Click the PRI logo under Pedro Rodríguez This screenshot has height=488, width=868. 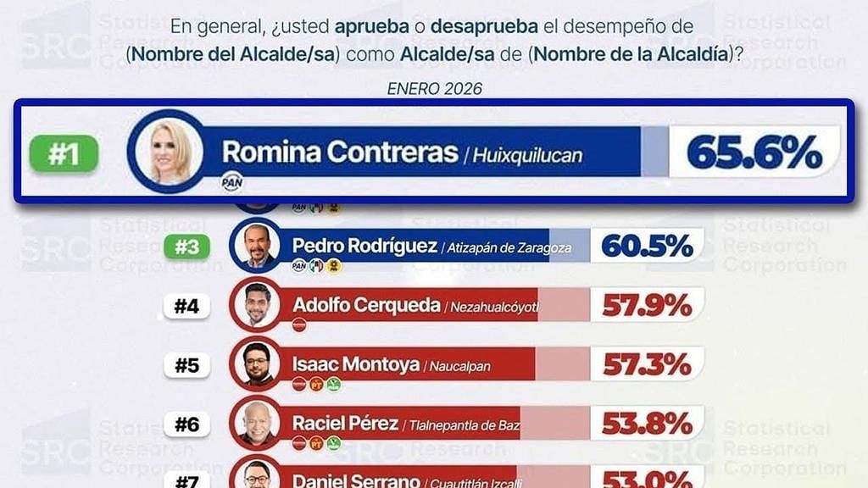click(316, 266)
